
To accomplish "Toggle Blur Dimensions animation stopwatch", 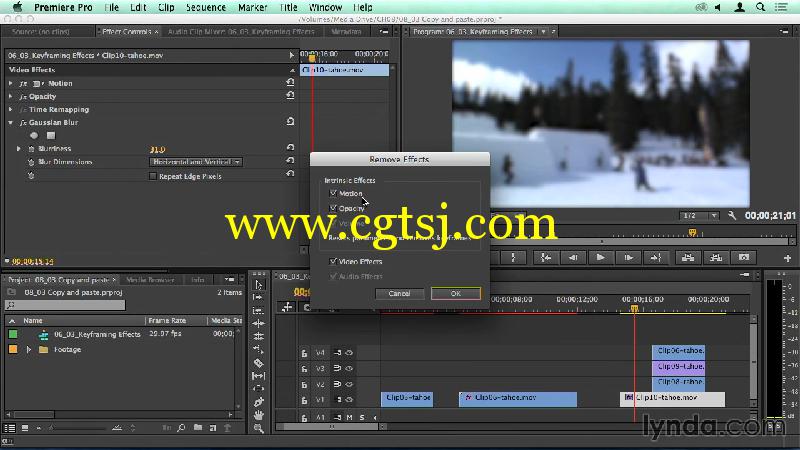I will (31, 162).
